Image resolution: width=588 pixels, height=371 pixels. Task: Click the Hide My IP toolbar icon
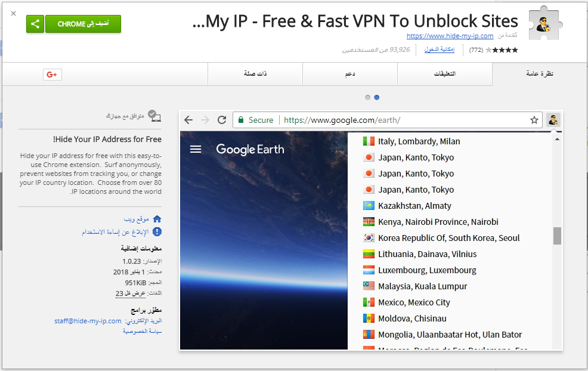coord(553,120)
